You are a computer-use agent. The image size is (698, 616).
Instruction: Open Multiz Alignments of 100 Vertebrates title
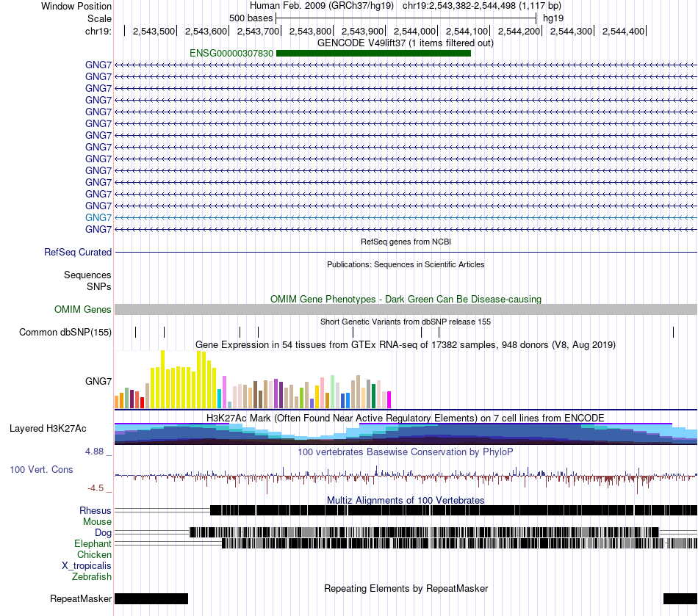point(406,500)
